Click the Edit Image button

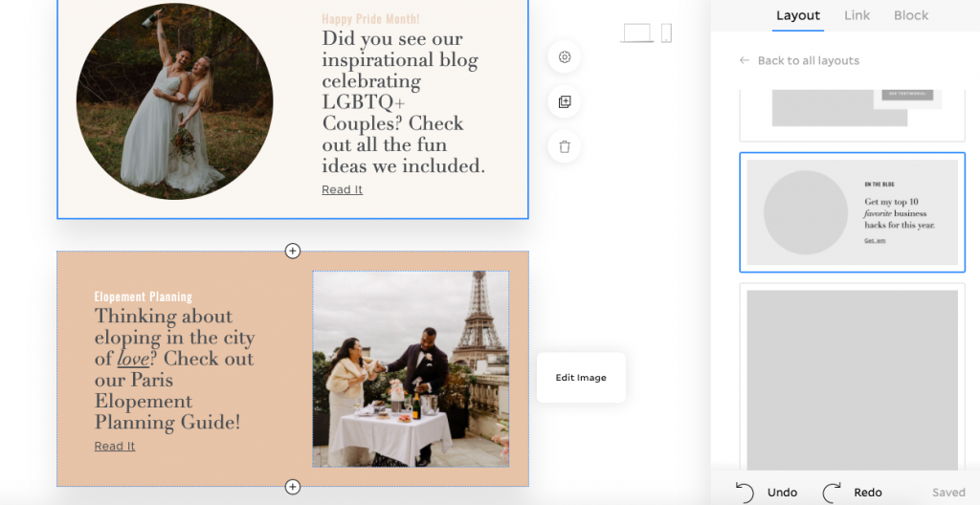(x=581, y=378)
